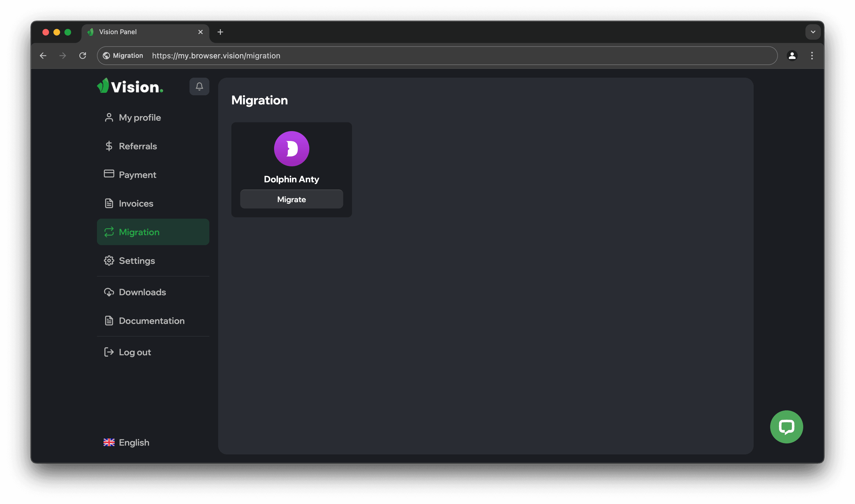Image resolution: width=855 pixels, height=504 pixels.
Task: Expand the tab search dropdown arrow
Action: point(813,32)
